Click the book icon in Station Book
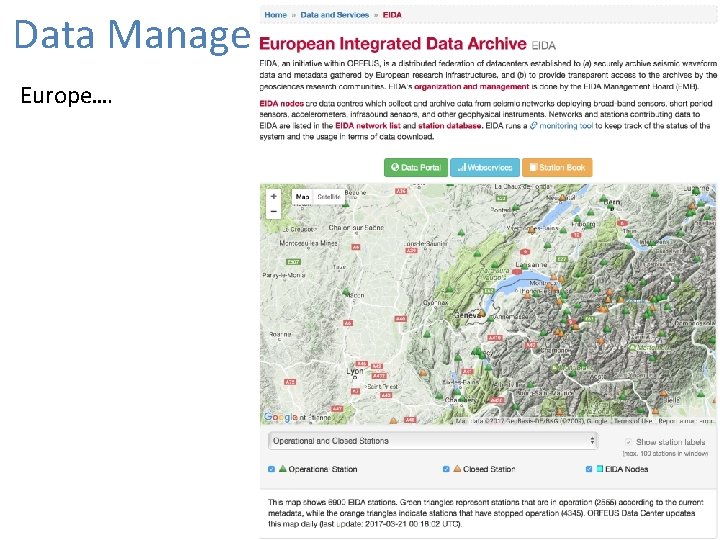The width and height of the screenshot is (720, 540). pyautogui.click(x=533, y=167)
